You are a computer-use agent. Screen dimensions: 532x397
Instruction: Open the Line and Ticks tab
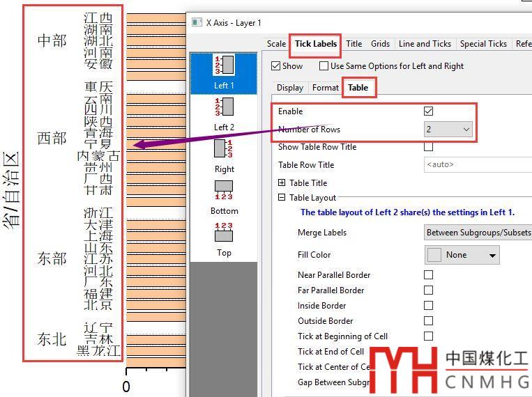coord(425,44)
